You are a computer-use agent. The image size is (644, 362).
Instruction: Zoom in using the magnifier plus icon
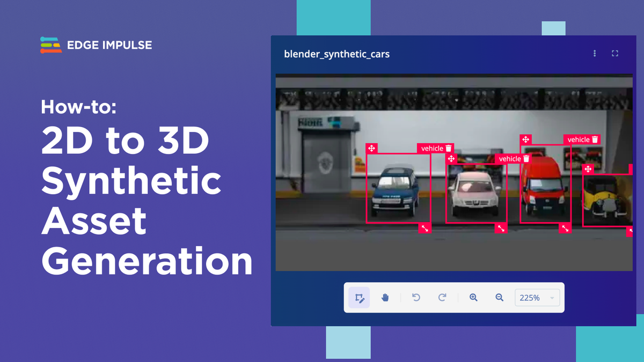(473, 297)
